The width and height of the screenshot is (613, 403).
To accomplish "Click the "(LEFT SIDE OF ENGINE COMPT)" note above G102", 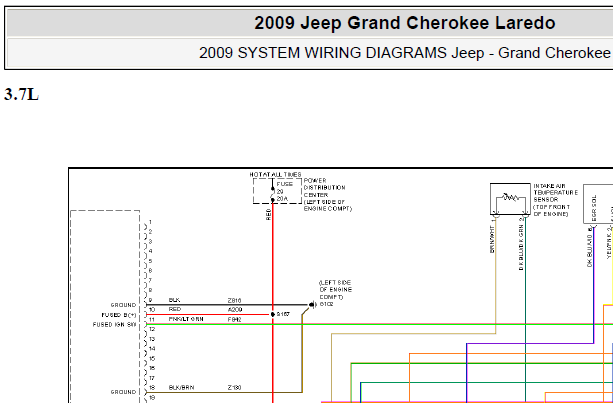I will click(335, 290).
